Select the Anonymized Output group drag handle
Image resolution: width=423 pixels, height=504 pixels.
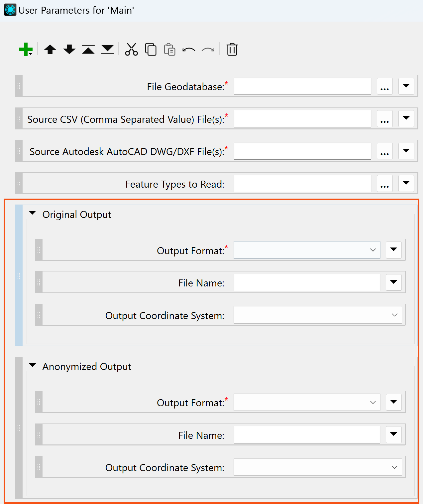coord(19,428)
